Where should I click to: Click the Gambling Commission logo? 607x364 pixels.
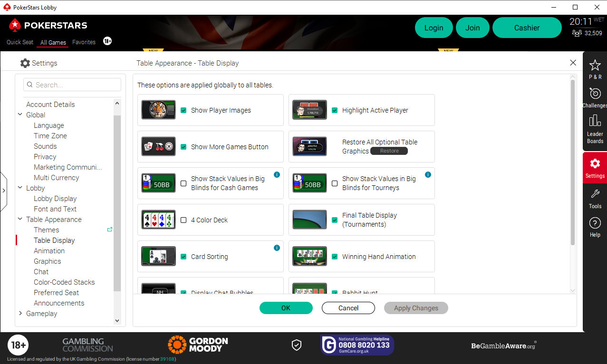coord(88,345)
